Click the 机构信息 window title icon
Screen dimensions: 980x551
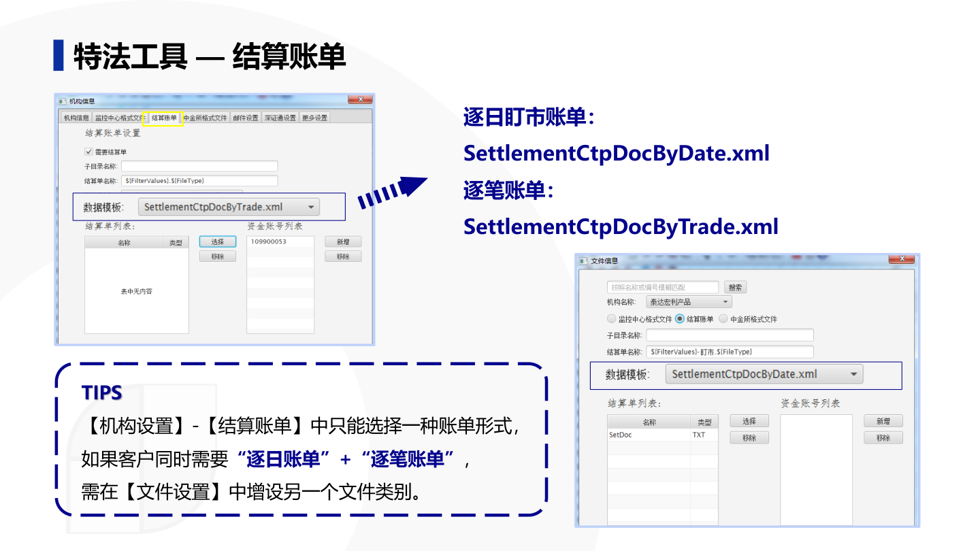63,101
